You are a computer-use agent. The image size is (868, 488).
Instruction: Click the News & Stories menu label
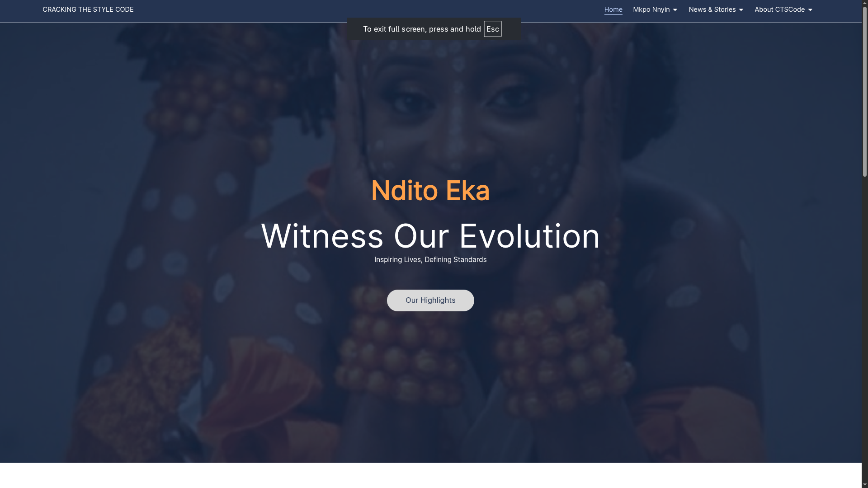point(712,9)
